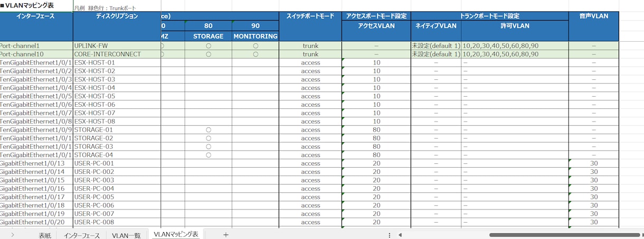Viewport: 644px width, 239px height.
Task: Click the アクセスポートモード設定 header cell
Action: pos(376,16)
